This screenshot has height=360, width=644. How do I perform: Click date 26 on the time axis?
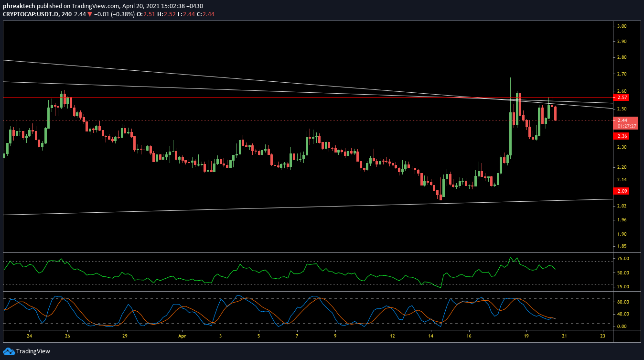tap(67, 336)
